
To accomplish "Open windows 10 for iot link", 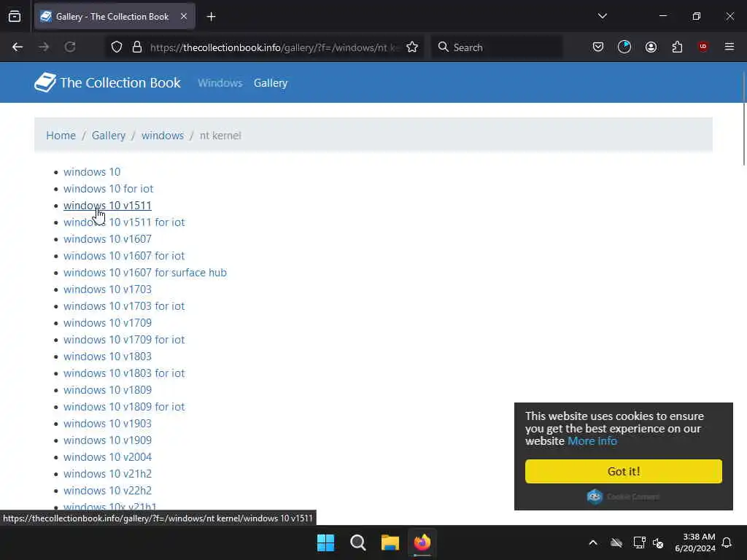I will (x=109, y=189).
